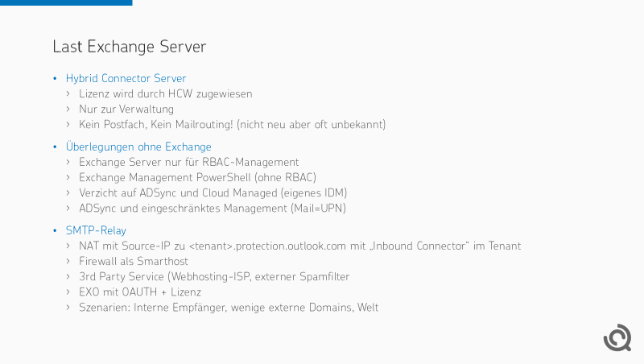Image resolution: width=644 pixels, height=364 pixels.
Task: Select the "EXO mit OAUTH + Lizenz" line
Action: point(139,292)
